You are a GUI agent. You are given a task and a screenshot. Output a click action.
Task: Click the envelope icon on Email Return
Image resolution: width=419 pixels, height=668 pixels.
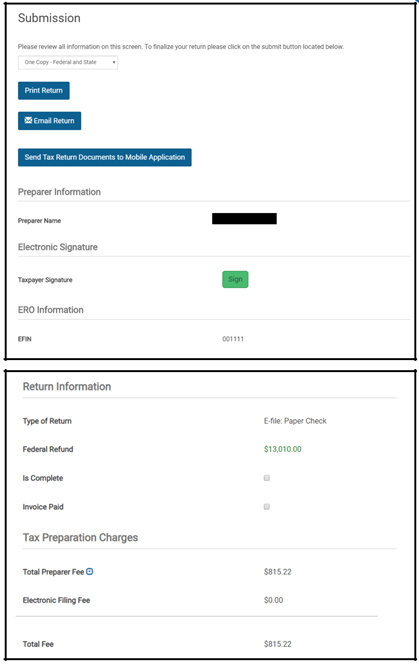click(x=28, y=121)
